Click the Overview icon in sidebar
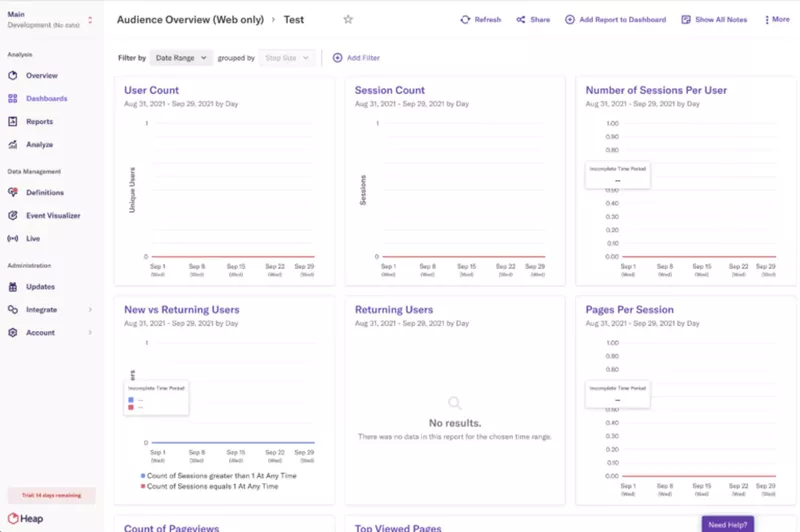Viewport: 800px width, 532px height. point(13,76)
